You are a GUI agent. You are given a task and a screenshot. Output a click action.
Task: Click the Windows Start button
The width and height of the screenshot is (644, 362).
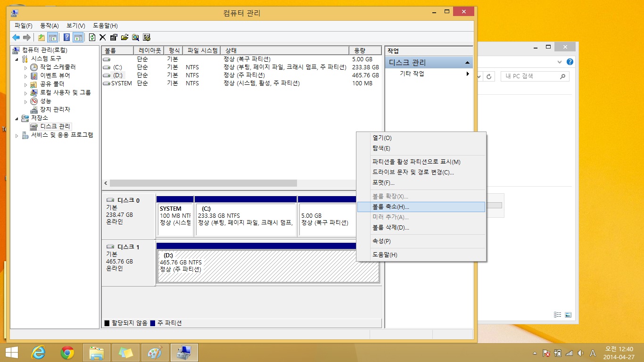(x=12, y=352)
